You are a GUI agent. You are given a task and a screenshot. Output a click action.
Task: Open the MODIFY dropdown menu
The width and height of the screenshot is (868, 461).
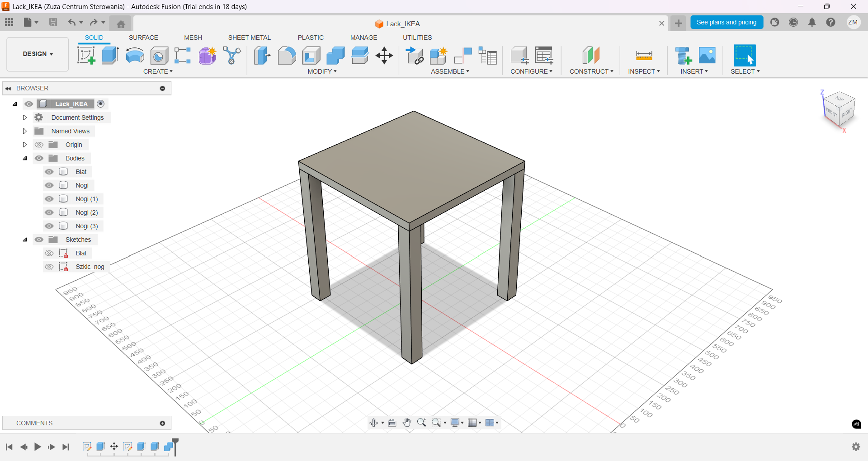click(x=322, y=71)
